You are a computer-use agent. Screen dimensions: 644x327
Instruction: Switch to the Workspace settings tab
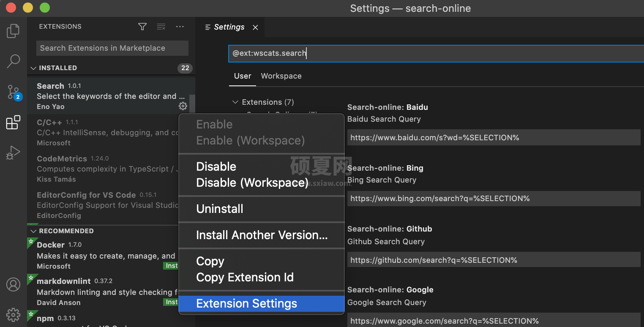pos(281,76)
